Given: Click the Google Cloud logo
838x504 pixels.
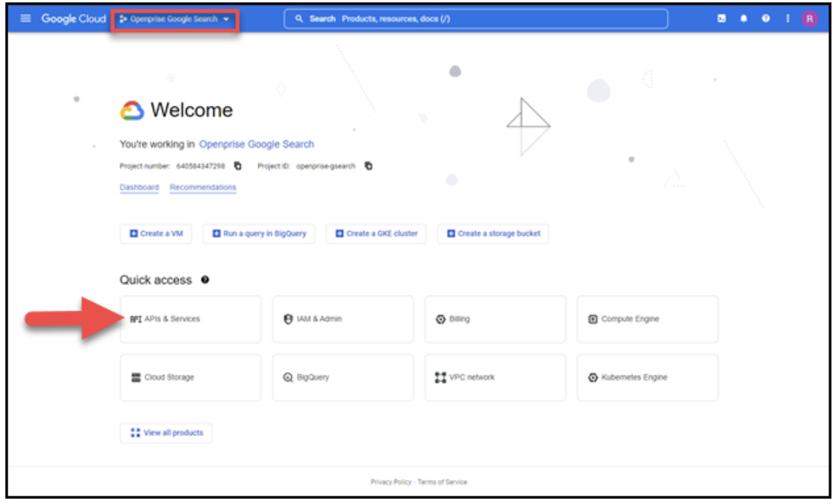Looking at the screenshot, I should click(74, 19).
